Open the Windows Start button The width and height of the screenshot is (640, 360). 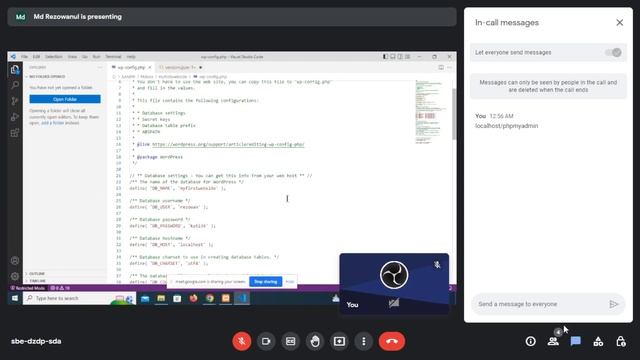coord(15,298)
